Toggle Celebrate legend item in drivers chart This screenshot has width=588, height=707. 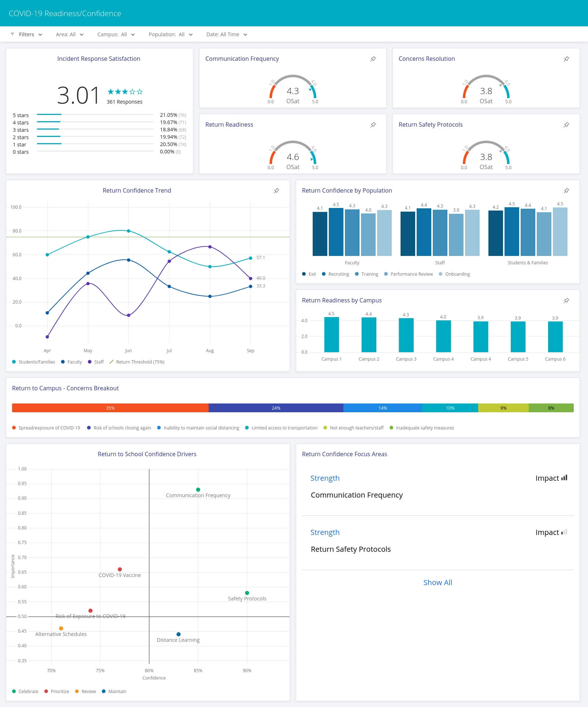tap(25, 691)
